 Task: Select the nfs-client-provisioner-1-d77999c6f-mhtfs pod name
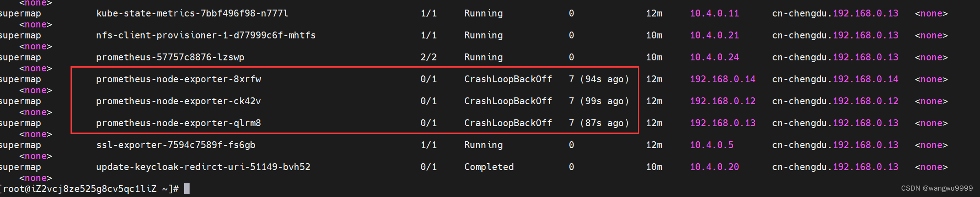(206, 35)
